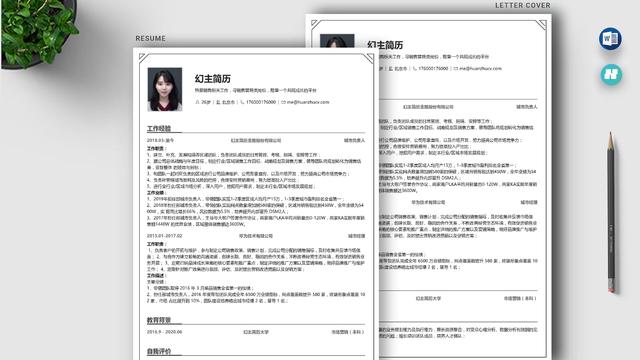This screenshot has height=360, width=640.
Task: Select the 幻主简历 title on the back page
Action: (385, 45)
